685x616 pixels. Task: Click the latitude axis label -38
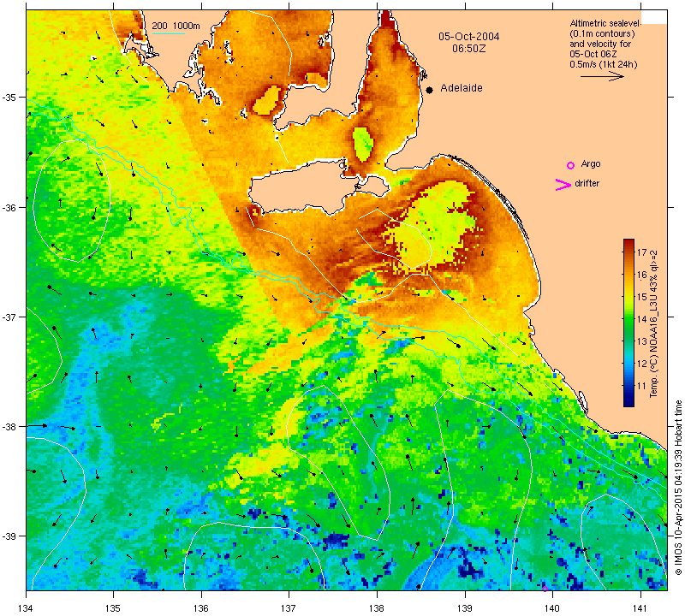[9, 427]
